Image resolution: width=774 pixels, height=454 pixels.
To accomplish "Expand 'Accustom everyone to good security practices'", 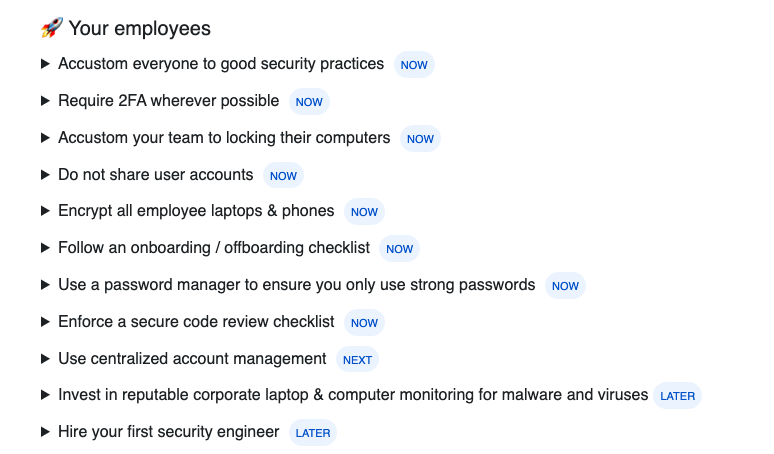I will tap(45, 64).
